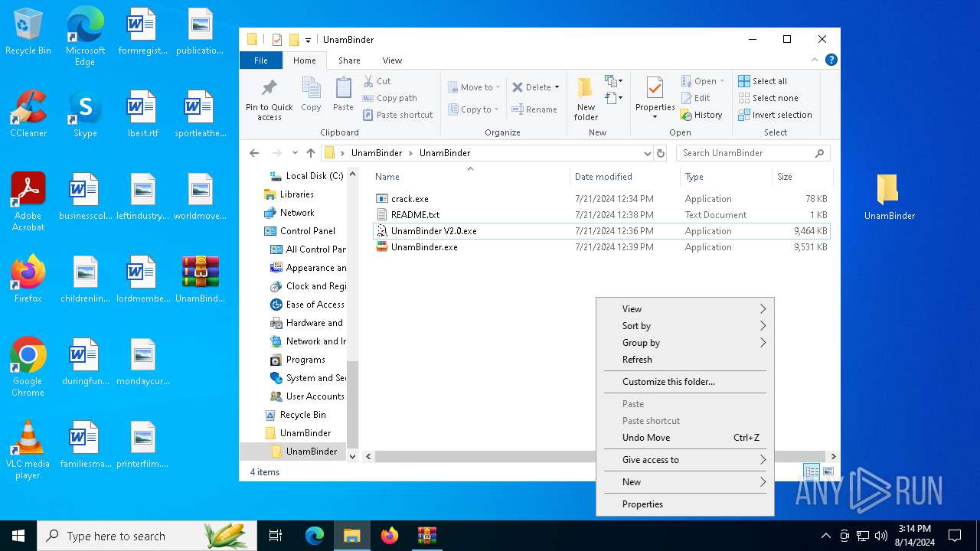This screenshot has width=980, height=551.
Task: Collapse the ribbon with the chevron
Action: tap(815, 60)
